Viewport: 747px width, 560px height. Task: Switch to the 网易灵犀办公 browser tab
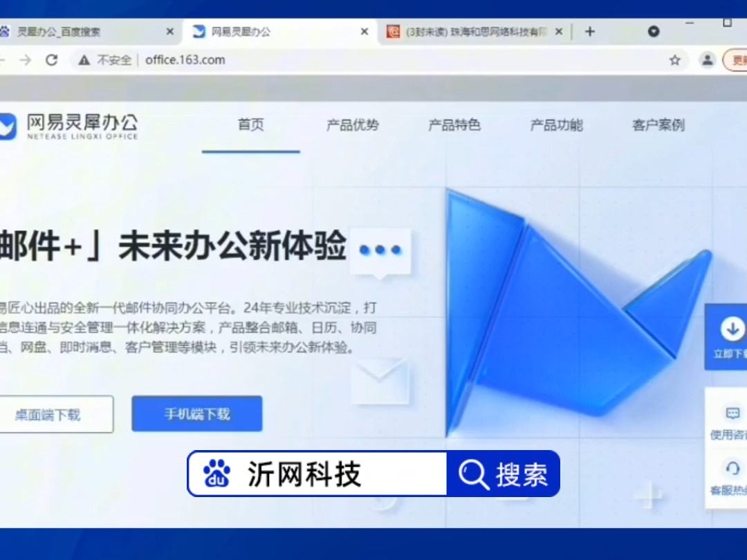(x=281, y=32)
